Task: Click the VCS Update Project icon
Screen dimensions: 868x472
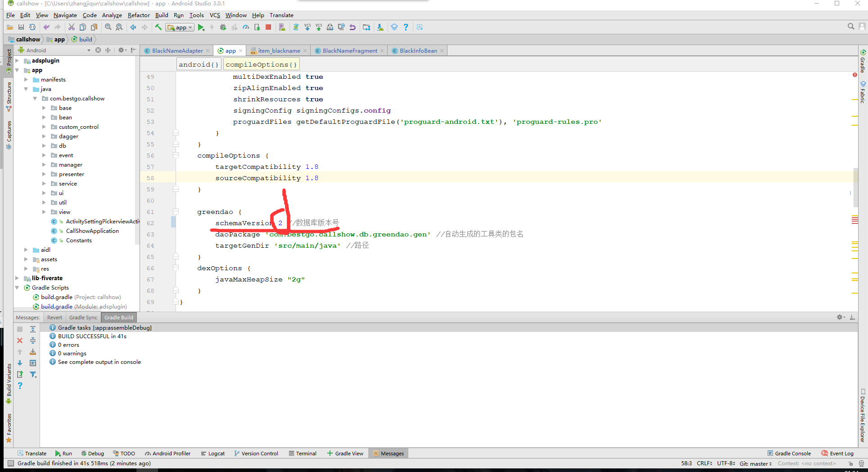Action: click(x=307, y=27)
